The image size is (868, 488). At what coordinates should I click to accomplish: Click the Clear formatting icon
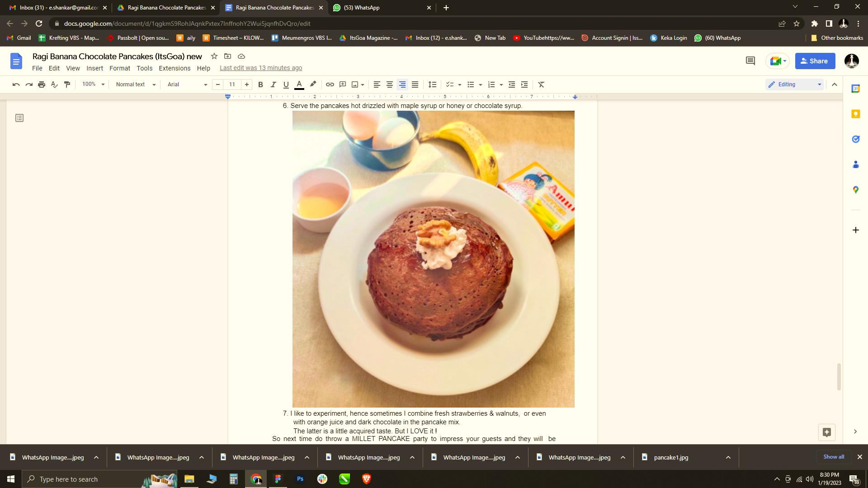coord(541,84)
